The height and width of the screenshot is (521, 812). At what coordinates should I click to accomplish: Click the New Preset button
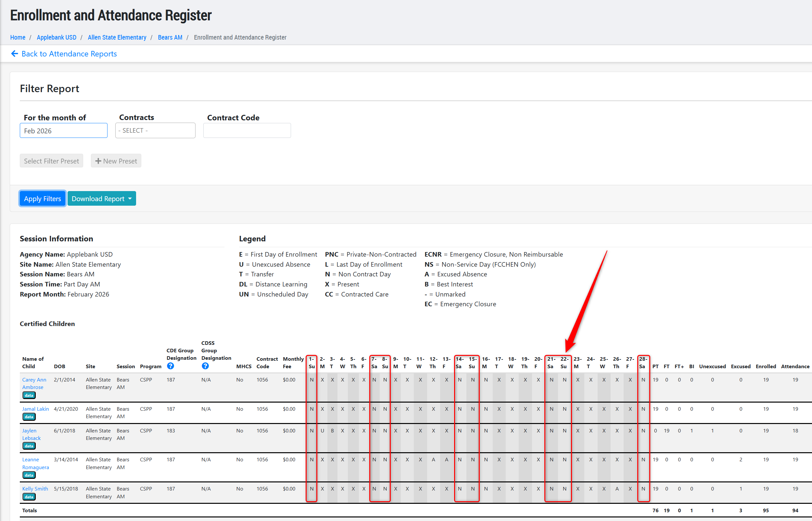point(116,161)
